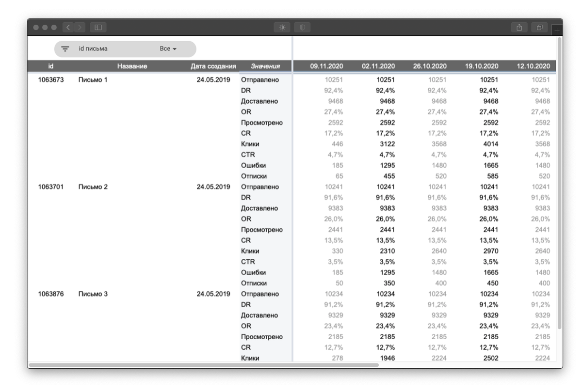
Task: Click the clicks value 2310
Action: [387, 251]
